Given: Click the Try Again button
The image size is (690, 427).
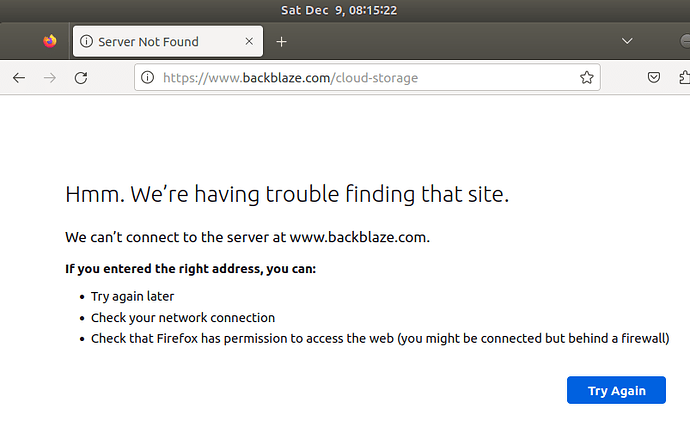Looking at the screenshot, I should click(x=616, y=390).
